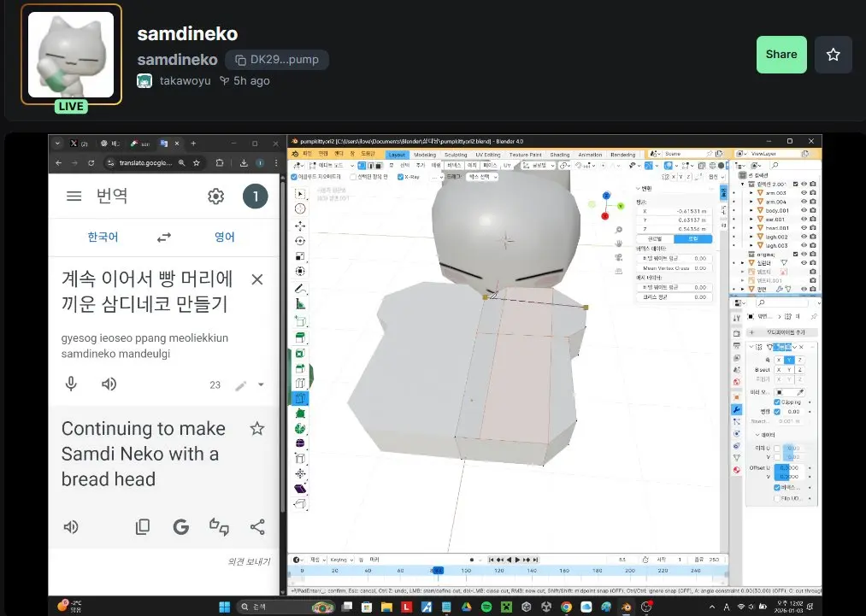Select the 3D Cursor tool
Viewport: 866px width, 616px height.
pyautogui.click(x=300, y=208)
